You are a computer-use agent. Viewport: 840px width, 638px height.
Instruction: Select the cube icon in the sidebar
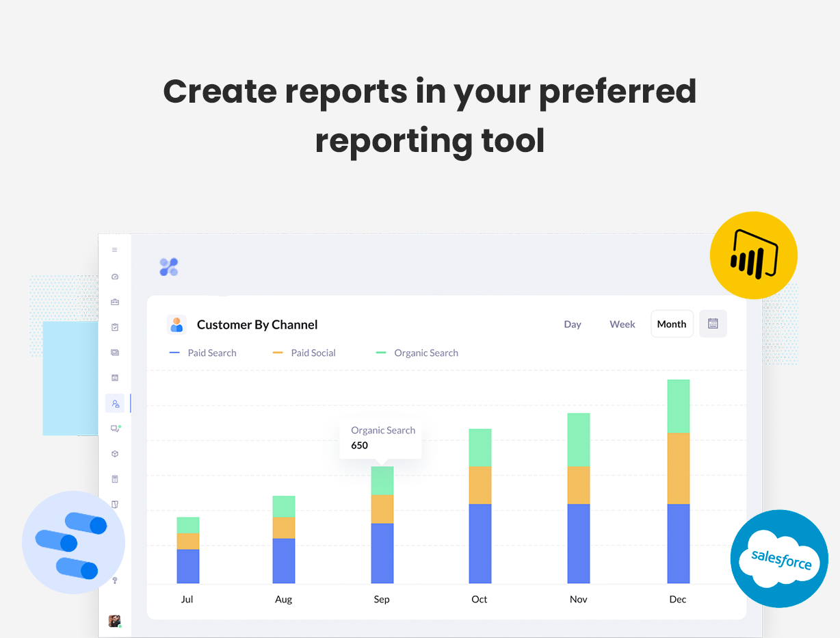click(115, 454)
